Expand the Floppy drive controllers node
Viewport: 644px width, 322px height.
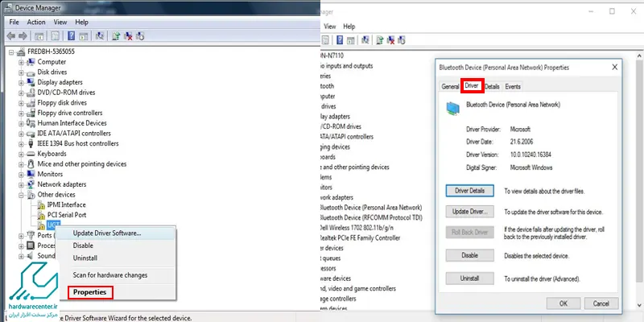pyautogui.click(x=21, y=113)
